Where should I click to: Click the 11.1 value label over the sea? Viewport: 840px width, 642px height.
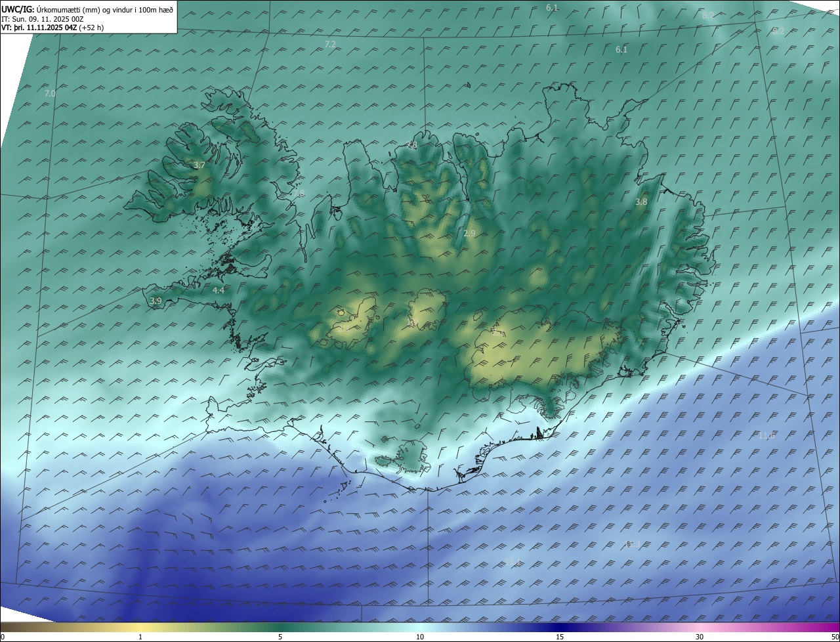512,562
